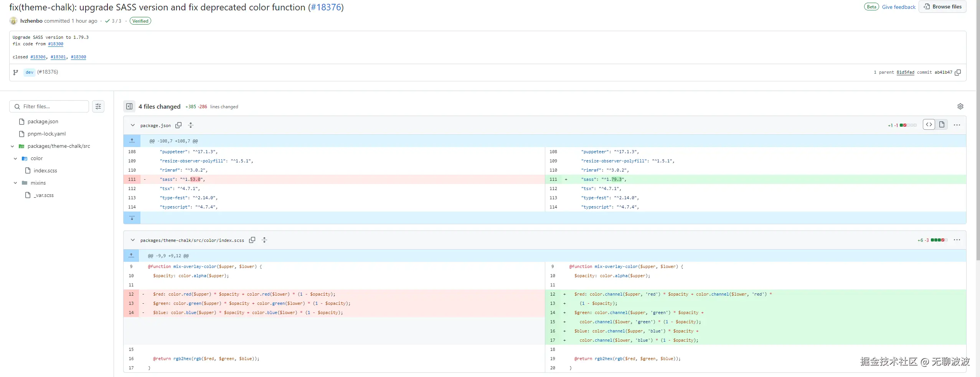Image resolution: width=980 pixels, height=377 pixels.
Task: Expand lines below line 114 in package.json
Action: point(132,218)
